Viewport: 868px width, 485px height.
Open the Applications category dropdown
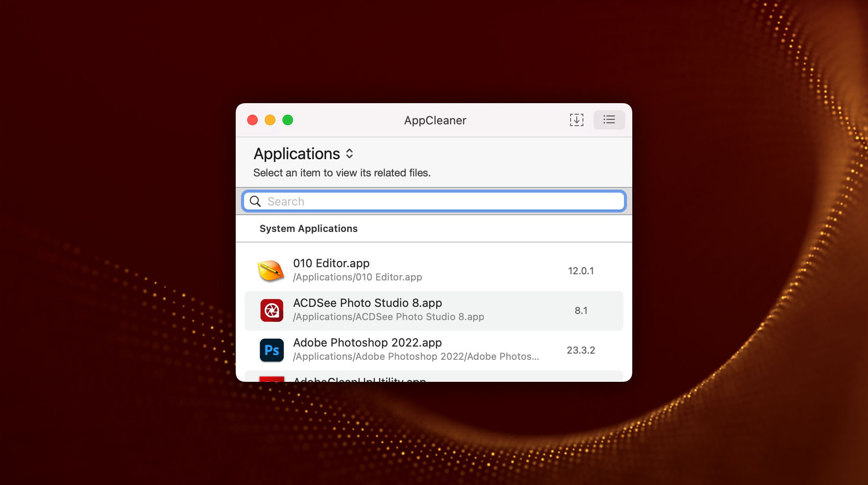coord(304,154)
